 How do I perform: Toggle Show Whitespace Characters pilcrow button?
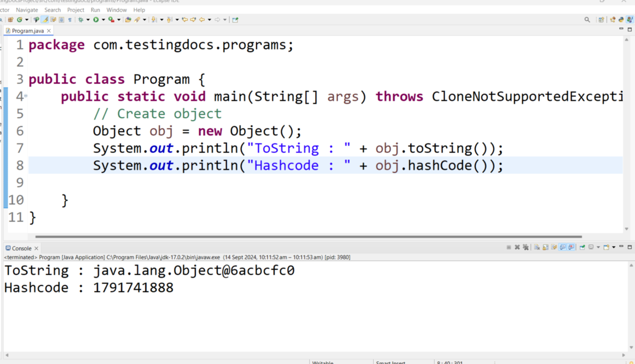coord(70,20)
